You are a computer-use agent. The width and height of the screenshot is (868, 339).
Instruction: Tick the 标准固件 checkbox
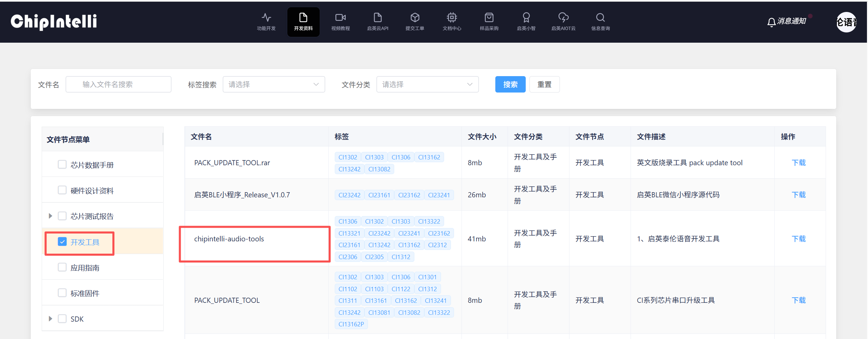pyautogui.click(x=62, y=293)
